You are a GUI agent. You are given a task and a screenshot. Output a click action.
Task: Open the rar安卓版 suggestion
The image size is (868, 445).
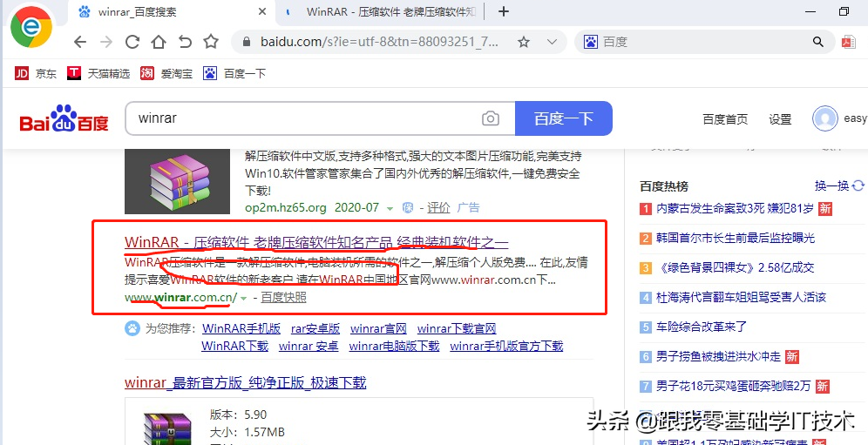315,329
